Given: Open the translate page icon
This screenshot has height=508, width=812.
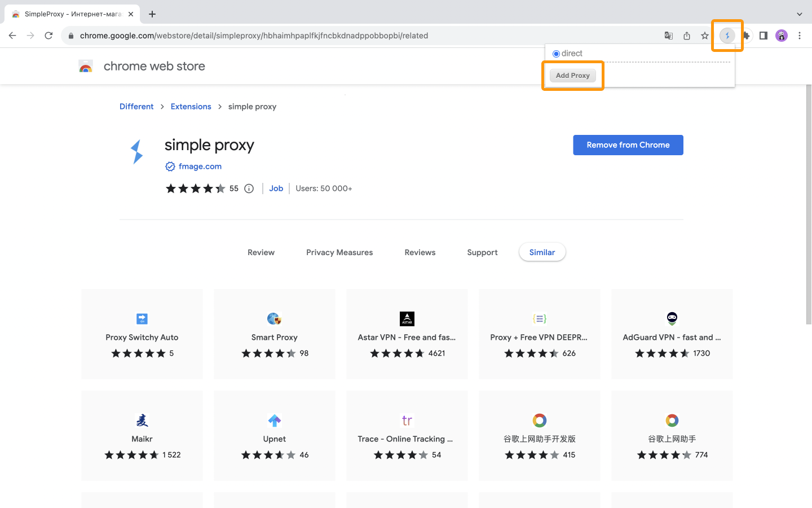Looking at the screenshot, I should click(x=669, y=36).
